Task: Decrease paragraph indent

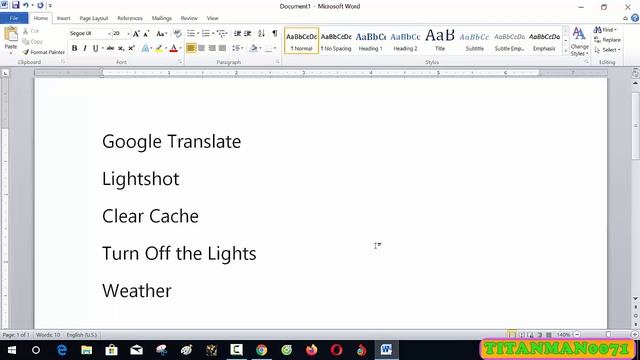Action: click(x=237, y=33)
